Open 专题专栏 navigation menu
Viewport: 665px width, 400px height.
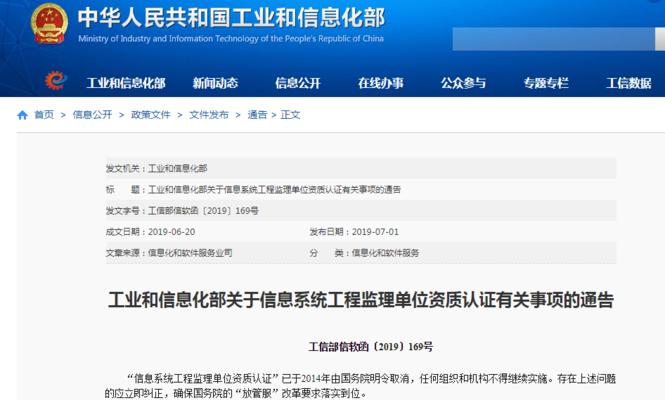(x=546, y=83)
